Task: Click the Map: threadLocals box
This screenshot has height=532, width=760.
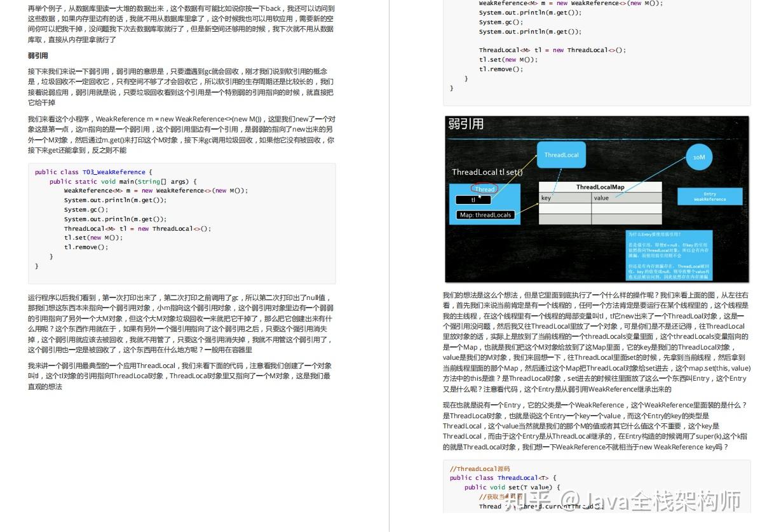Action: (x=485, y=215)
